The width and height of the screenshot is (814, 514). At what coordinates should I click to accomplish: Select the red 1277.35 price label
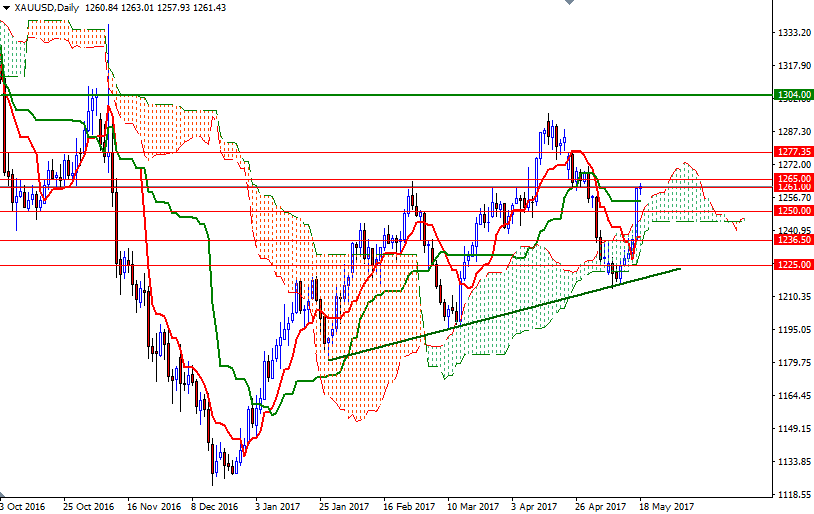click(x=794, y=152)
